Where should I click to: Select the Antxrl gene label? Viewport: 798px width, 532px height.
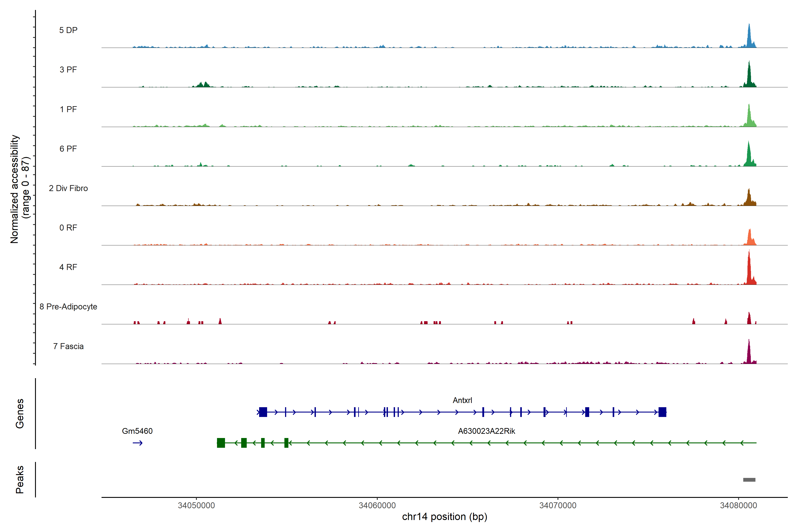462,400
